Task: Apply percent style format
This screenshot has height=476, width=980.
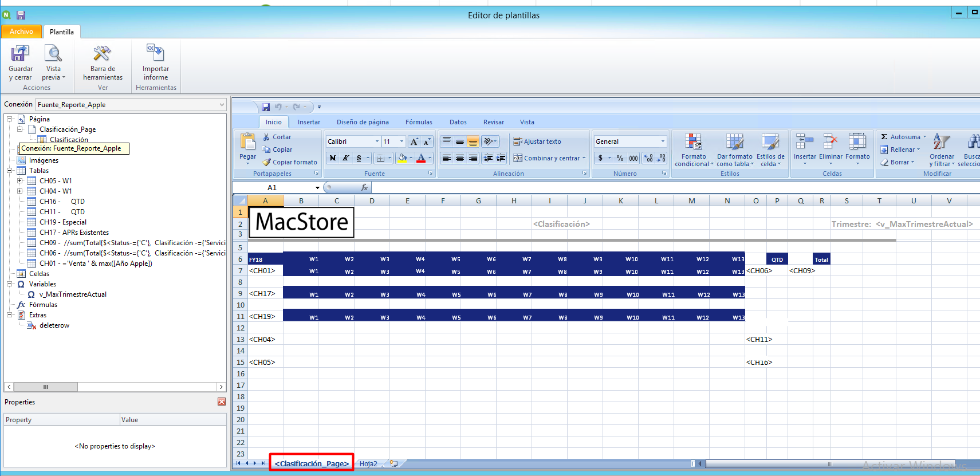Action: (620, 158)
